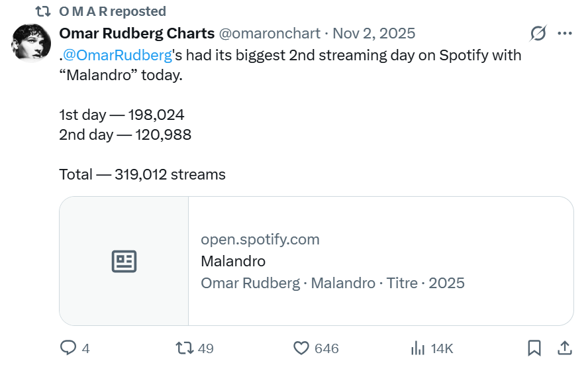Open view analytics bar chart icon
This screenshot has height=367, width=588.
click(418, 348)
